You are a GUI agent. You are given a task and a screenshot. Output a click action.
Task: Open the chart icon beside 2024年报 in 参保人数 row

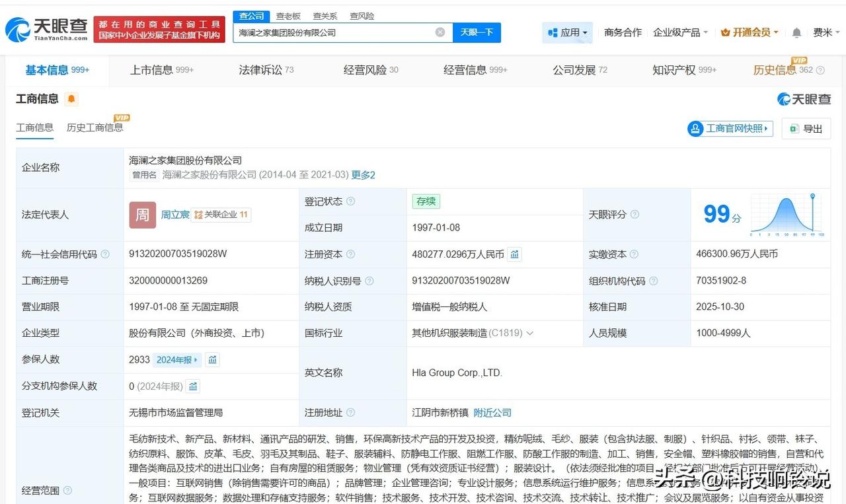212,360
